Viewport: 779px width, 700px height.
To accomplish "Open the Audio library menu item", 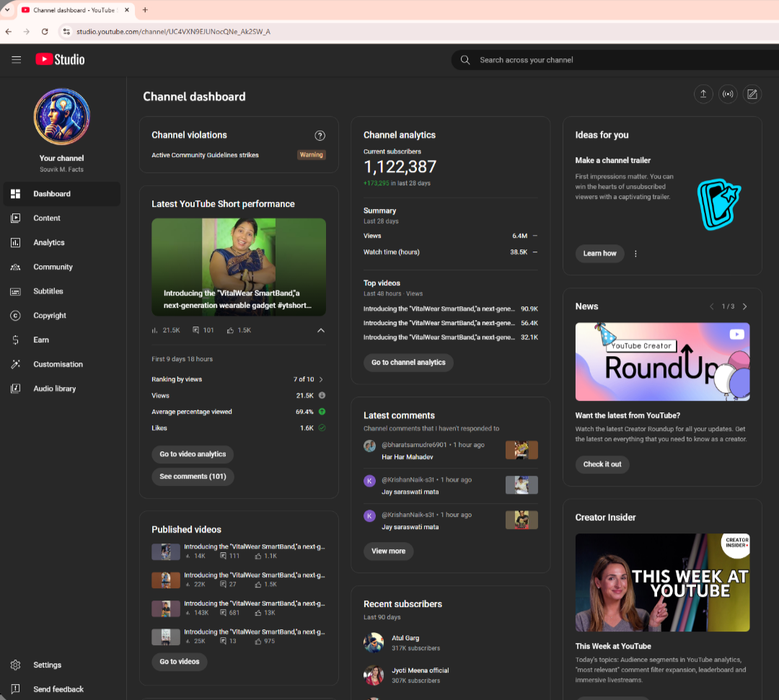I will [61, 389].
